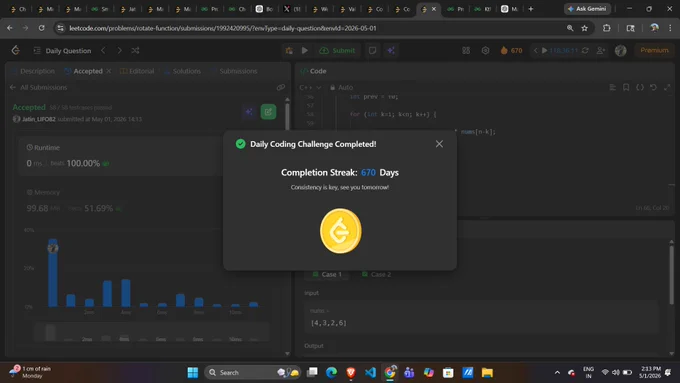Open the browser extensions icon
Image resolution: width=680 pixels, height=383 pixels.
tap(606, 28)
